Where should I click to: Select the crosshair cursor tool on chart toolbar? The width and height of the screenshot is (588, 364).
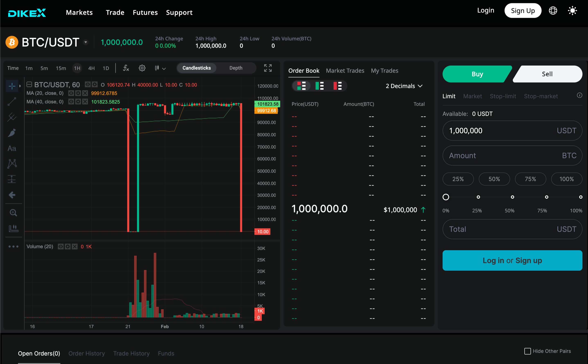click(x=12, y=86)
